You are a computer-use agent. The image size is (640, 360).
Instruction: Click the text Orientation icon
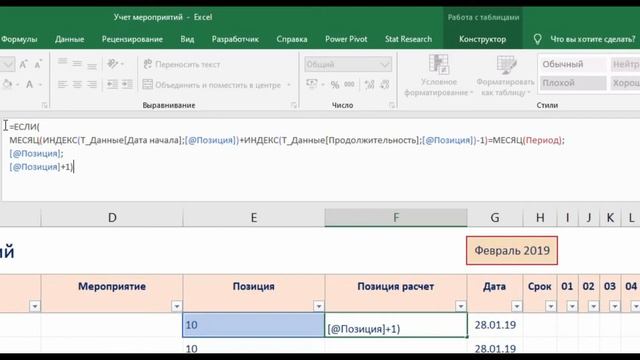tap(113, 64)
